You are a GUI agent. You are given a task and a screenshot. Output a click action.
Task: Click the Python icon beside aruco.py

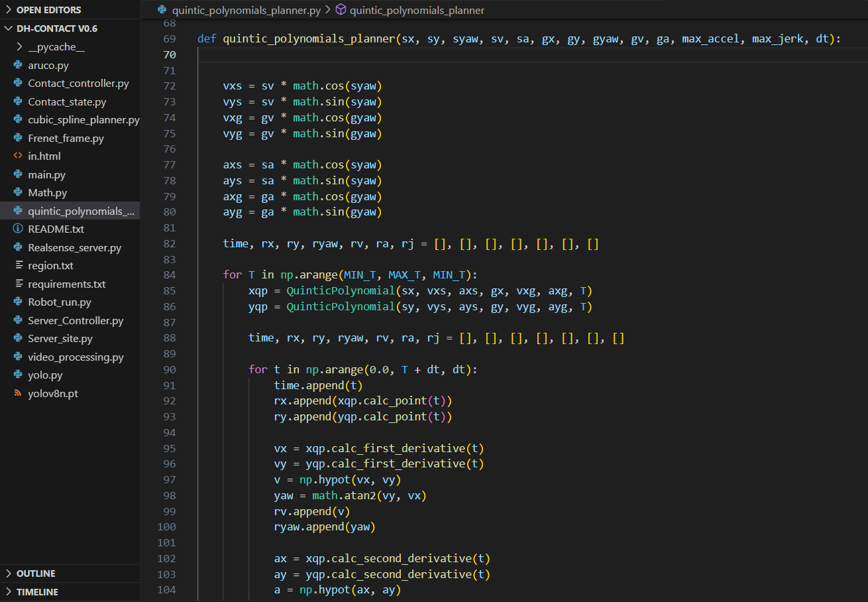[18, 66]
